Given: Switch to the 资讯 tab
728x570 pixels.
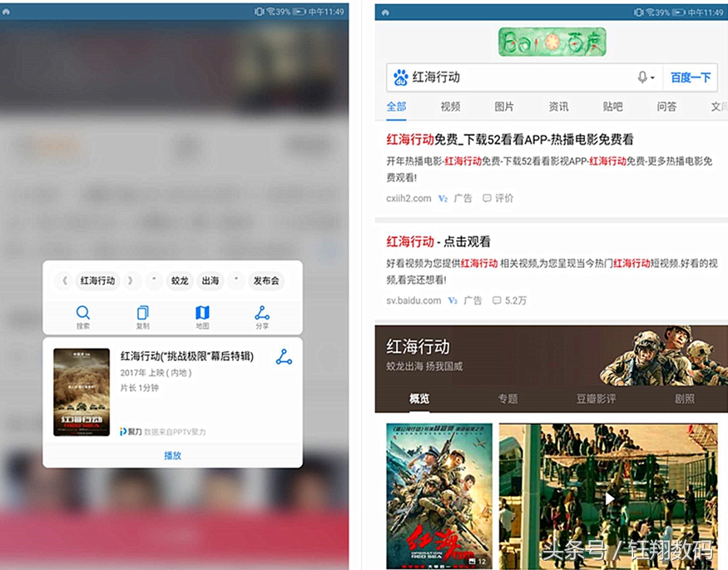Looking at the screenshot, I should point(558,107).
